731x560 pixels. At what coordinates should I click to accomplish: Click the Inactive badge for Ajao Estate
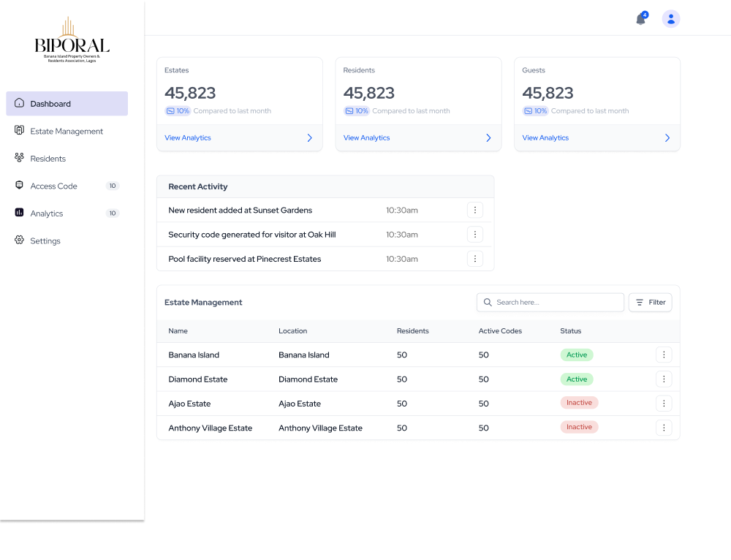579,402
